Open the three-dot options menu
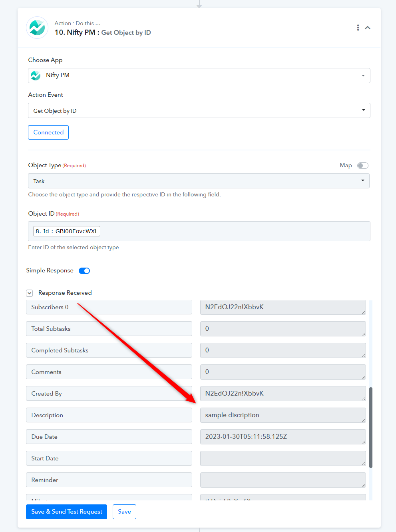 coord(358,28)
